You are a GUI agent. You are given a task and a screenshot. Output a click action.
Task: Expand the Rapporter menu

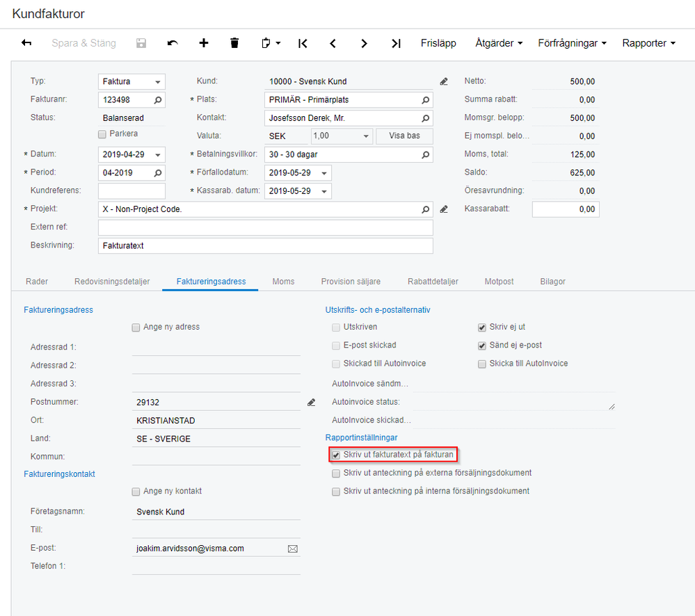[649, 43]
